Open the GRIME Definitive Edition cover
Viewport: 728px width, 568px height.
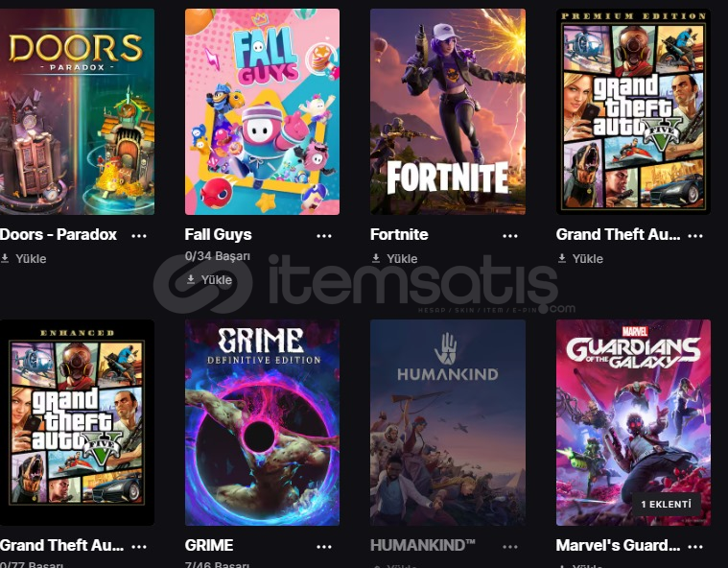(x=262, y=422)
